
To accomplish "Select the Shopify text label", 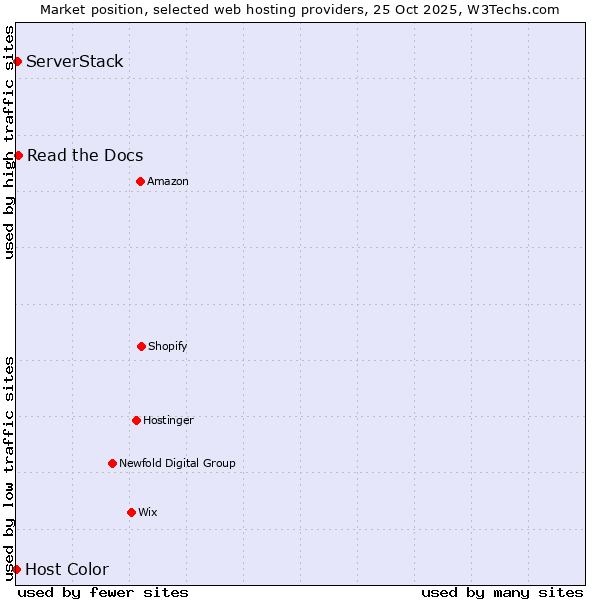I will pyautogui.click(x=168, y=346).
